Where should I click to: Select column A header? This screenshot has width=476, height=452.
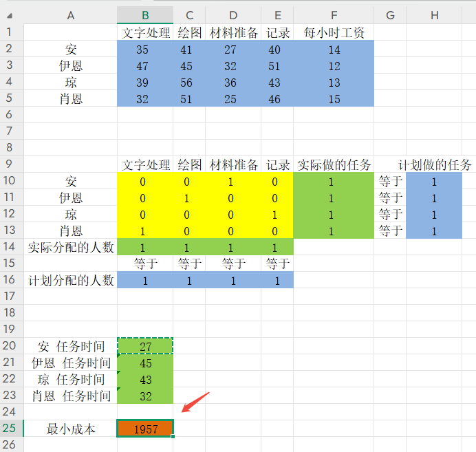pyautogui.click(x=70, y=15)
